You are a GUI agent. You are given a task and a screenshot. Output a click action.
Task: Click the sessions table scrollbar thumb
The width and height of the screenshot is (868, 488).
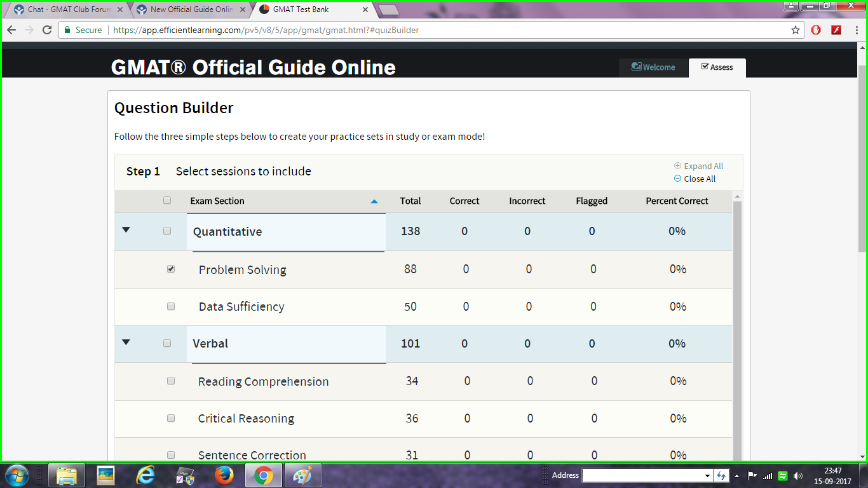737,330
